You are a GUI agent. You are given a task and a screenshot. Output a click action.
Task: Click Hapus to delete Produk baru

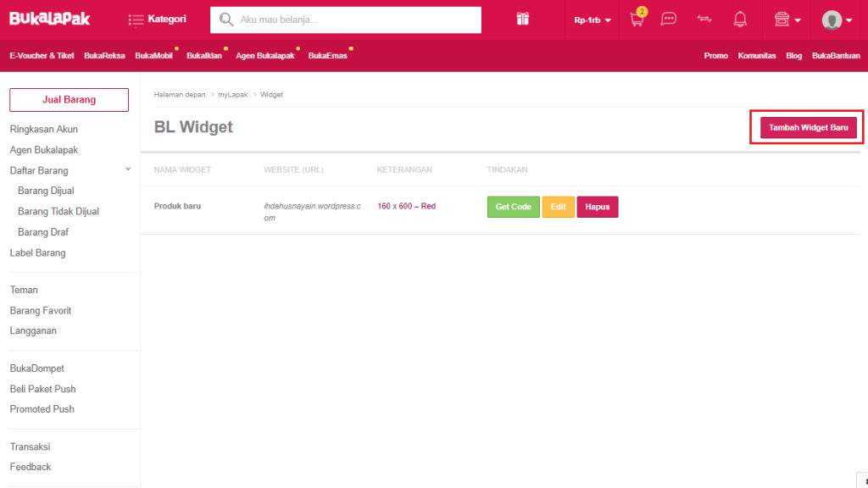pos(598,207)
